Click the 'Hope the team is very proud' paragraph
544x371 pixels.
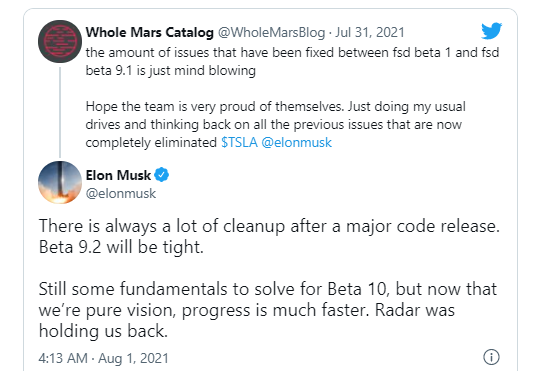click(275, 125)
